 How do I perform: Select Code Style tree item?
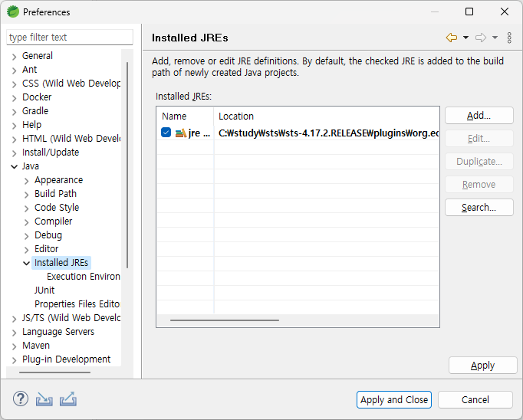pos(57,208)
